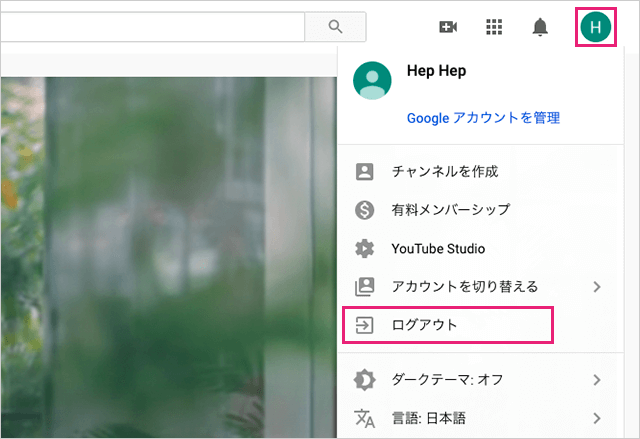Select 言語: 日本語 menu item
Image resolution: width=640 pixels, height=439 pixels.
(428, 418)
